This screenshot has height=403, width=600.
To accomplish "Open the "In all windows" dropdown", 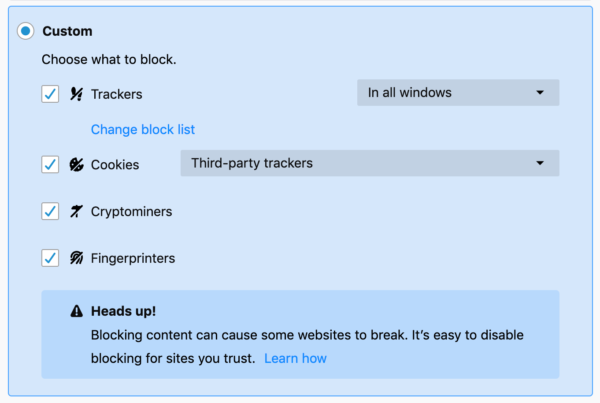I will pyautogui.click(x=458, y=93).
